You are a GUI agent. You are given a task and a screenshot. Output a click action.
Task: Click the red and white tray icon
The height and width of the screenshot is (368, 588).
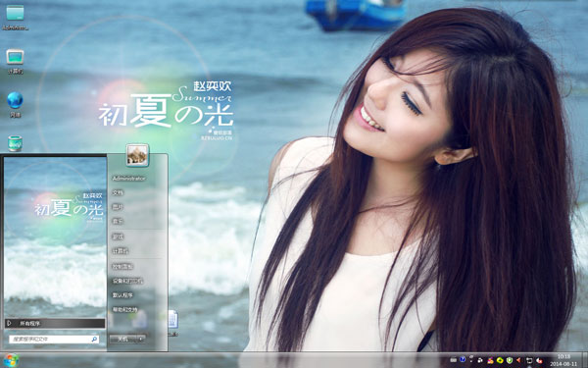[539, 360]
